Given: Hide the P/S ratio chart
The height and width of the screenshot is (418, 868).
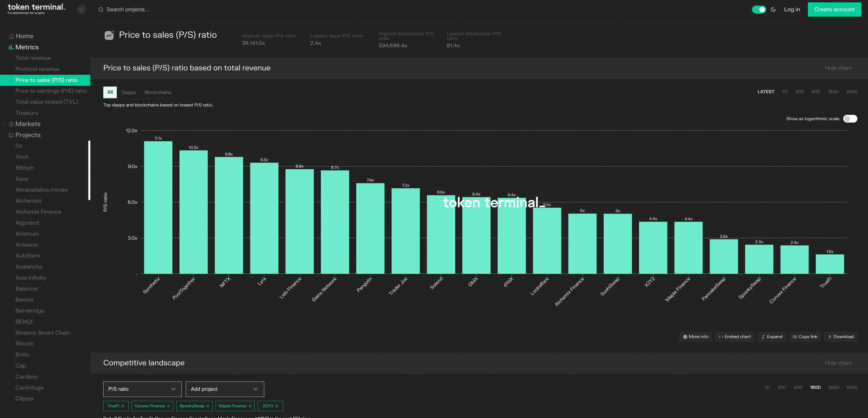Looking at the screenshot, I should pos(841,68).
